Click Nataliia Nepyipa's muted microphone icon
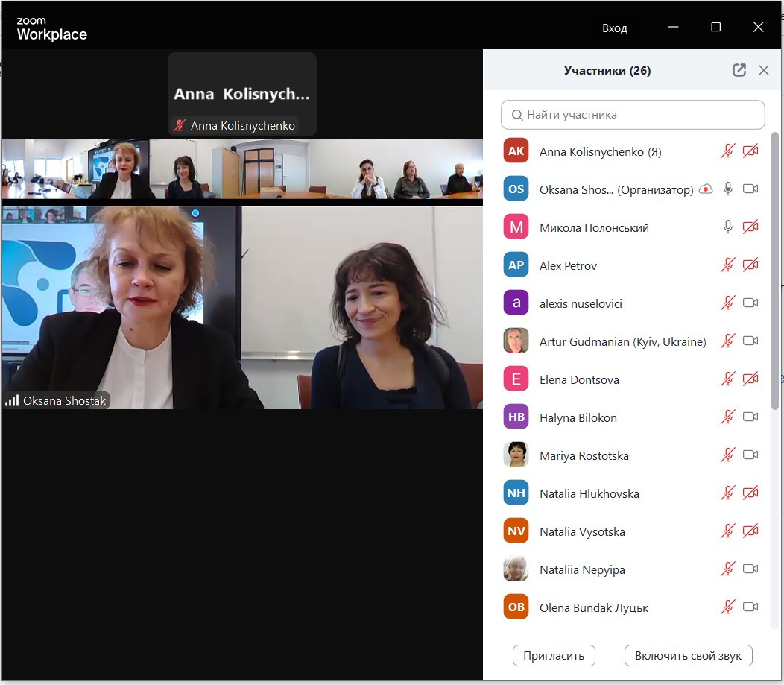This screenshot has height=685, width=784. tap(727, 569)
